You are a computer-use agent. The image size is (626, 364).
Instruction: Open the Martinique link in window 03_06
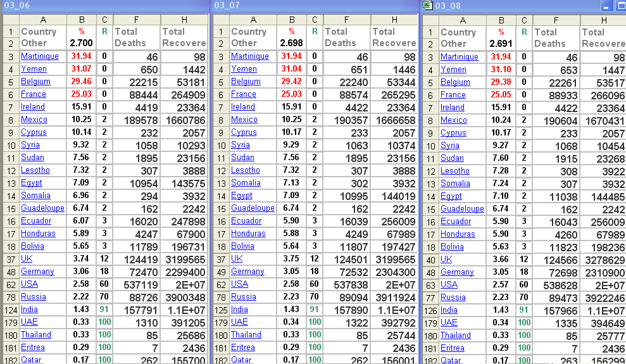coord(39,56)
